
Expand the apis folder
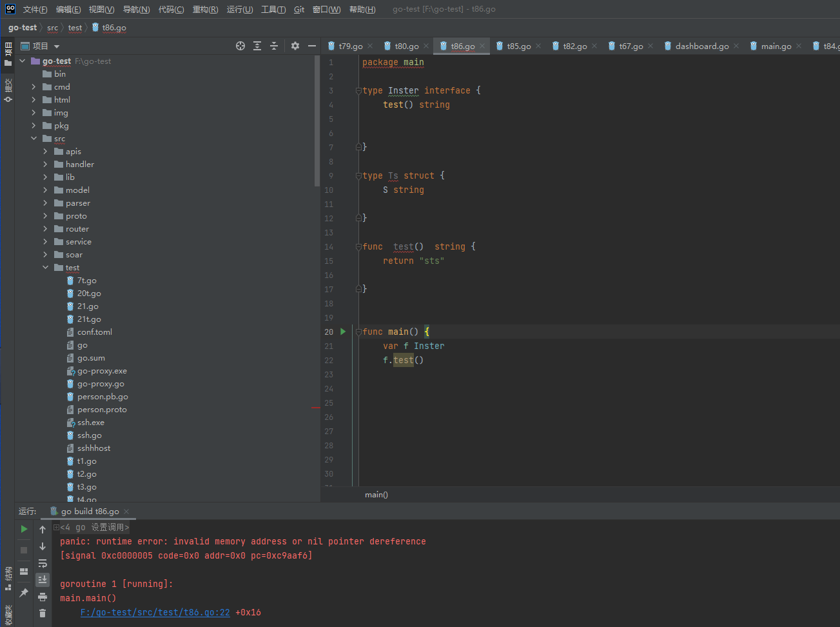[x=45, y=152]
